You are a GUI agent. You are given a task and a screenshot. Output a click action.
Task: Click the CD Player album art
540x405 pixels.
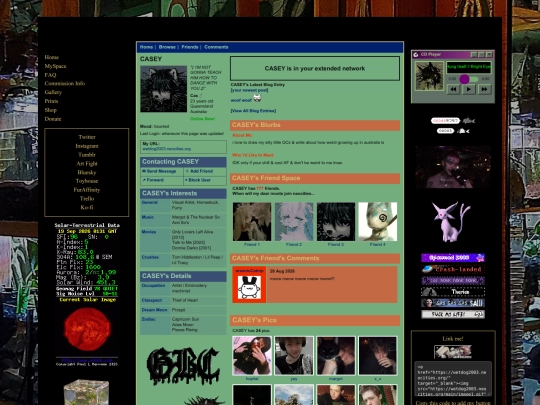(429, 76)
